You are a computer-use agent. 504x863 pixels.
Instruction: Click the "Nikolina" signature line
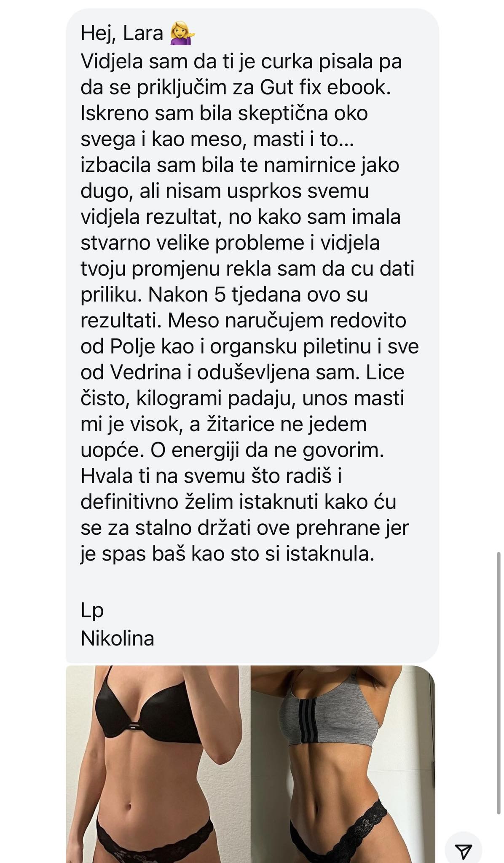[x=117, y=638]
